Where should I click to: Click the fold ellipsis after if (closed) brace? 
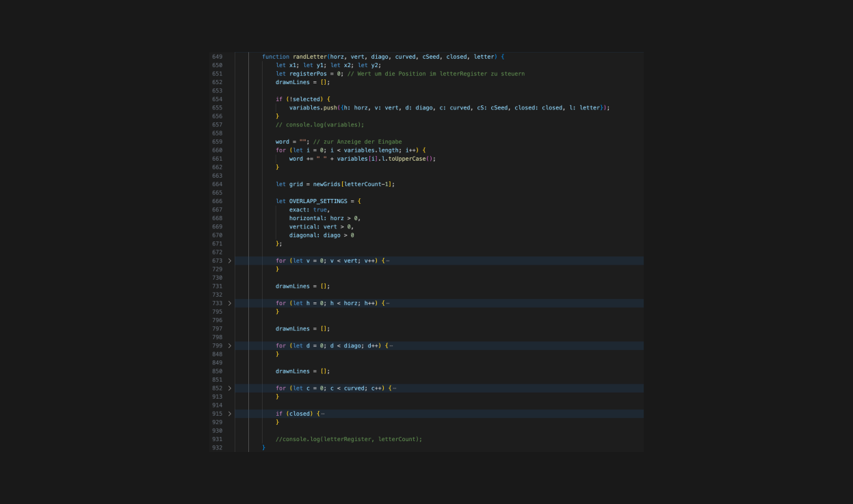[x=323, y=414]
